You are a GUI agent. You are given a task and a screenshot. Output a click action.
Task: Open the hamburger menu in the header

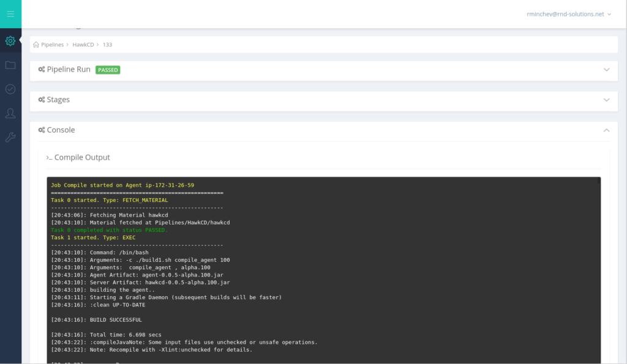coord(10,14)
